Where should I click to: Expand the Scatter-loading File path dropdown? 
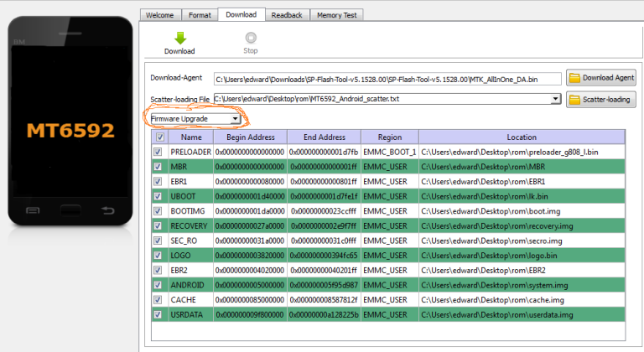[555, 99]
